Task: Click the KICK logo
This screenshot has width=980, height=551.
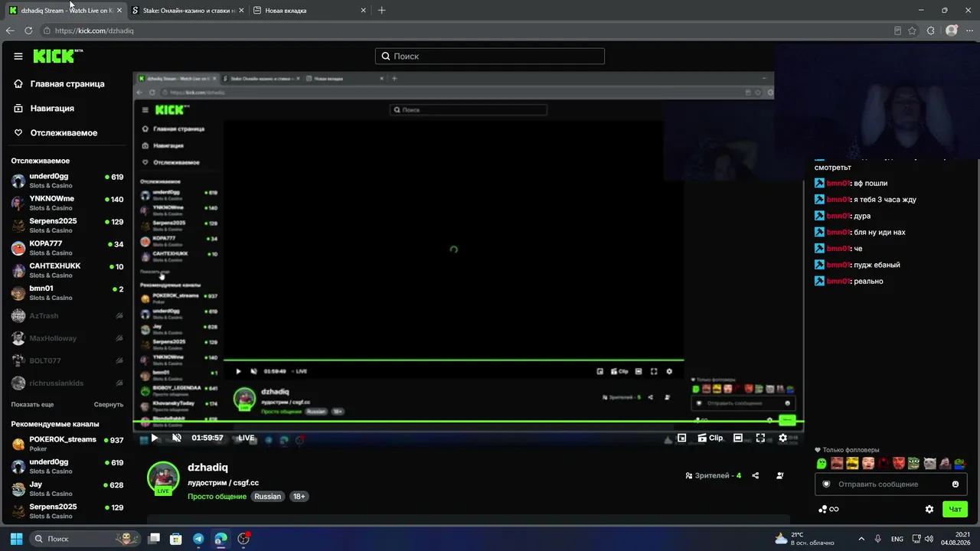Action: pyautogui.click(x=57, y=56)
